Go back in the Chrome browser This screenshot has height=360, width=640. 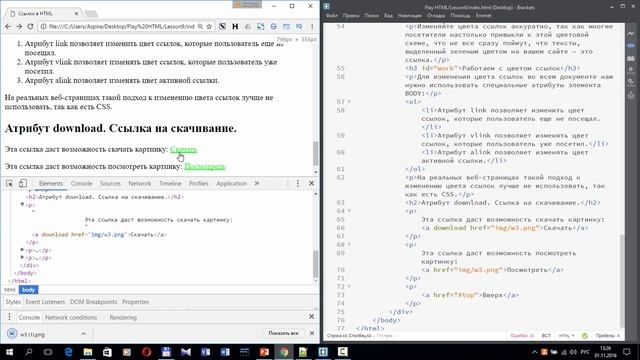pyautogui.click(x=8, y=26)
